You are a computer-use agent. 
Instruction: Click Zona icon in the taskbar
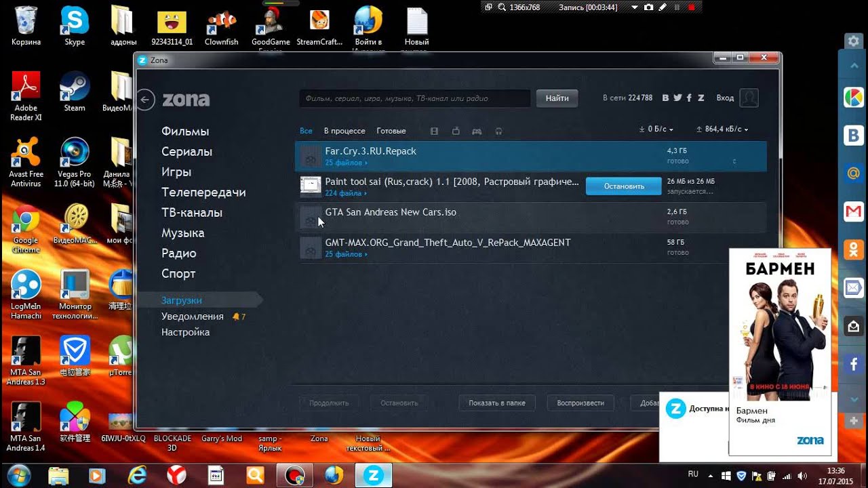373,475
